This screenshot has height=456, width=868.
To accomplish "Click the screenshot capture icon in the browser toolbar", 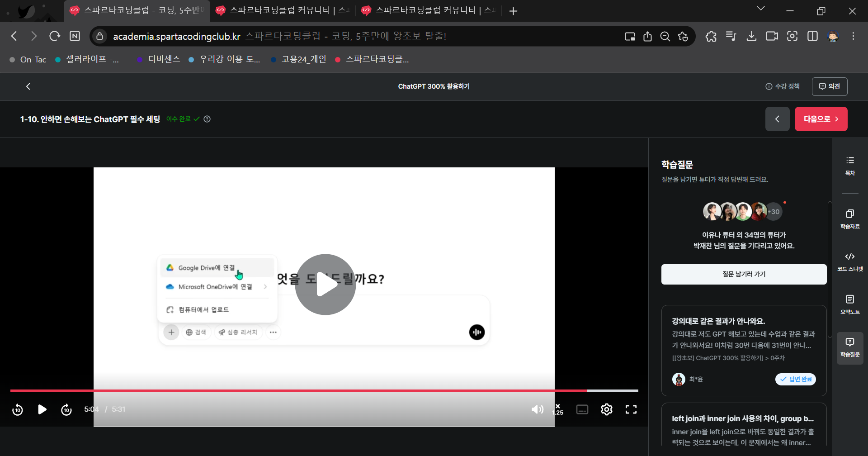I will coord(792,36).
